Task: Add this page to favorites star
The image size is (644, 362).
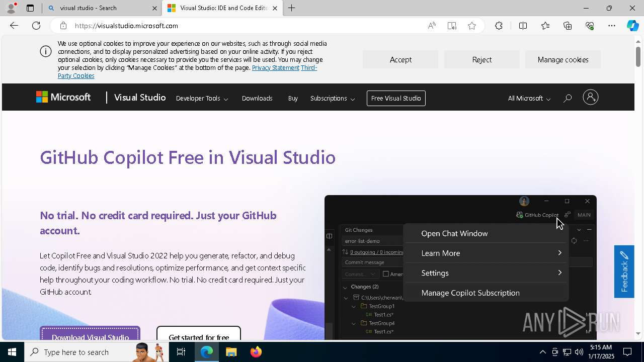Action: point(472,26)
